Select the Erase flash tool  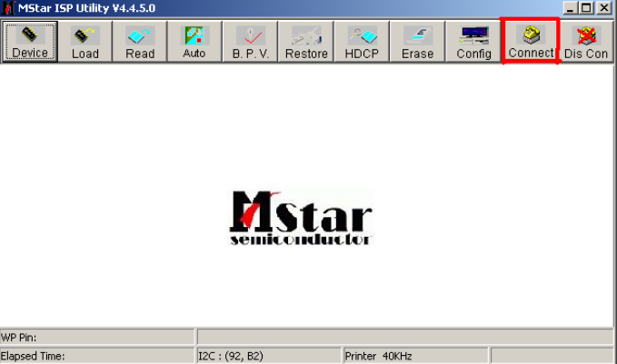[417, 42]
